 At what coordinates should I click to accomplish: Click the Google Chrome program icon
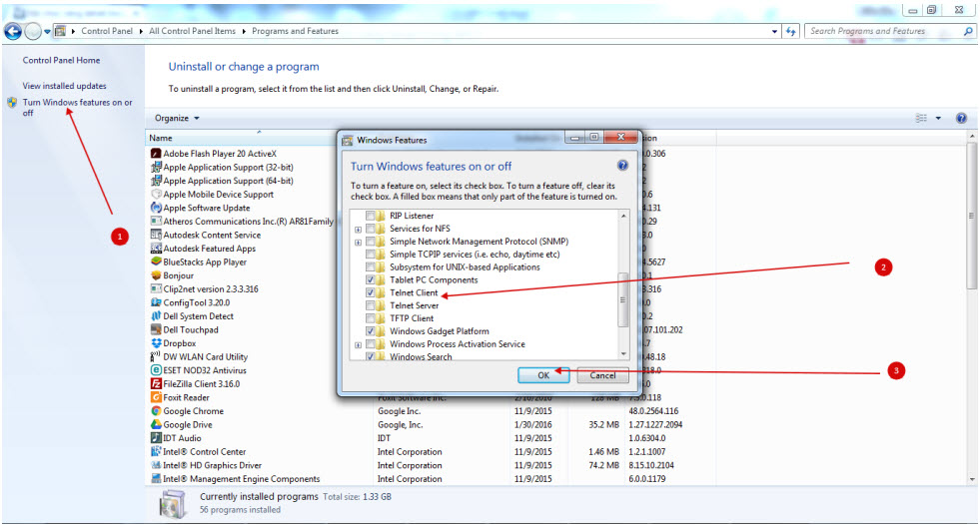pos(156,411)
